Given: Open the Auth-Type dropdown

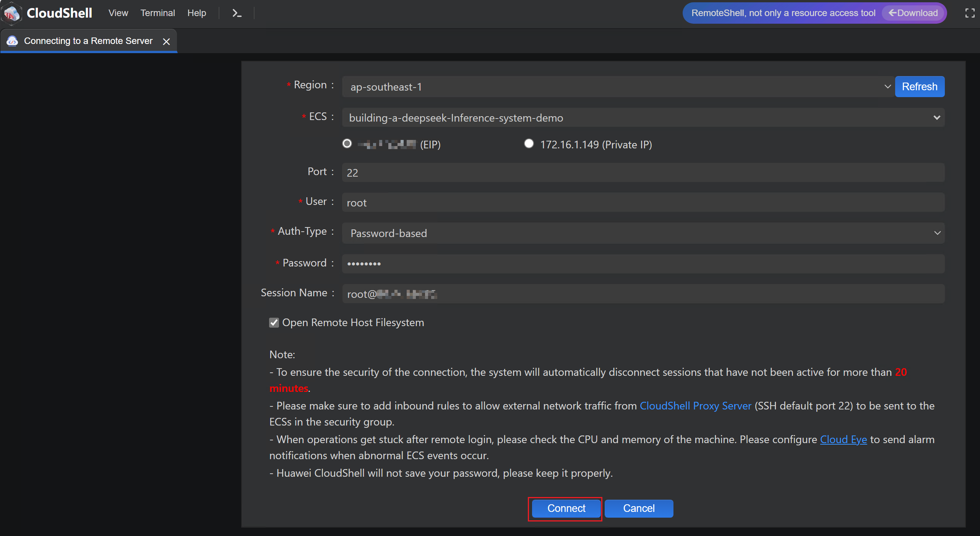Looking at the screenshot, I should click(643, 233).
